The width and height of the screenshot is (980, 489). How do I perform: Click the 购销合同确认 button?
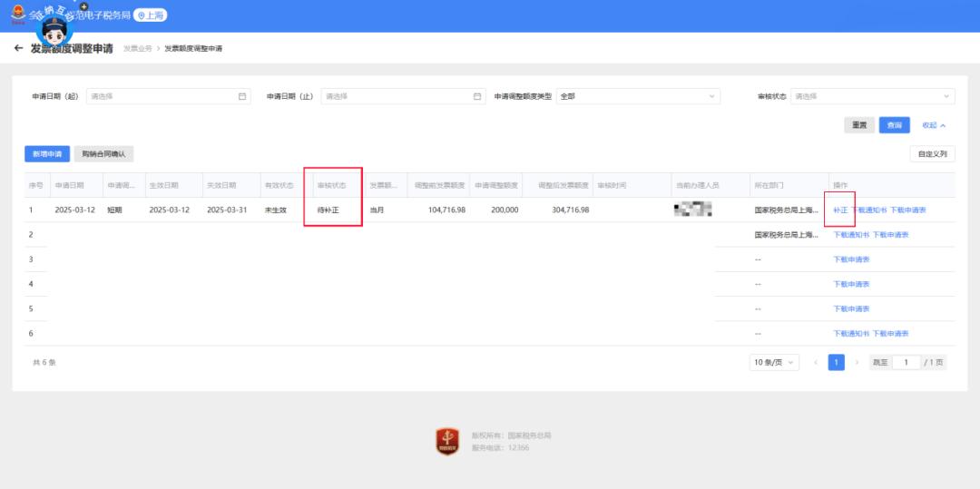click(x=103, y=153)
